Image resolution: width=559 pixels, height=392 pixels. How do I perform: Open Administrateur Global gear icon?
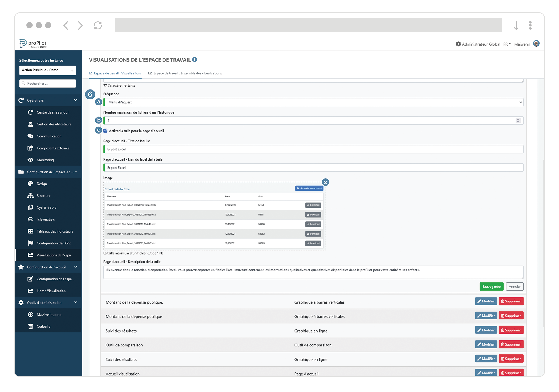coord(458,44)
